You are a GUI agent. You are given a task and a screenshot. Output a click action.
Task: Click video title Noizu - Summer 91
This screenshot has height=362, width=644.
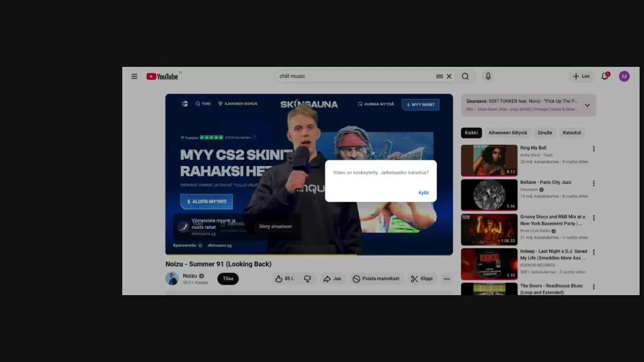tap(218, 264)
